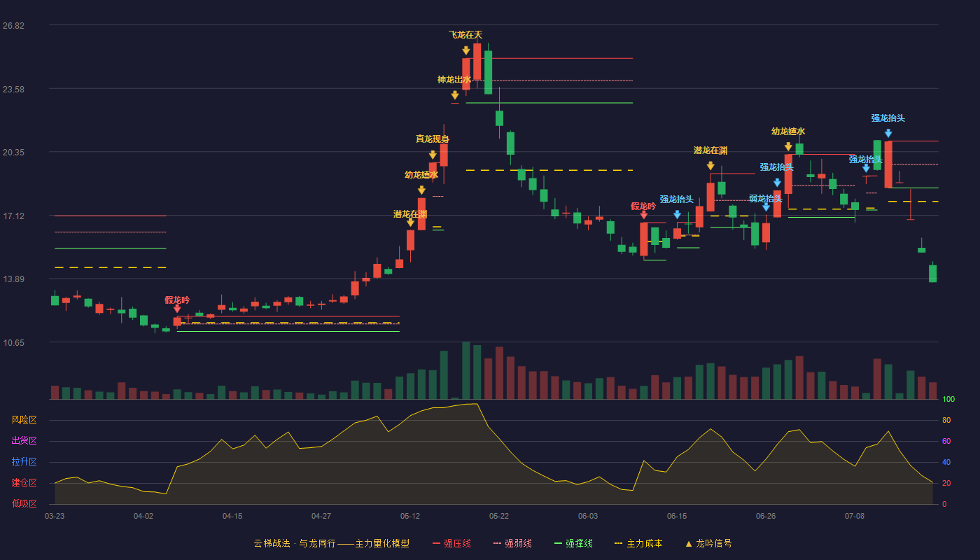Click the 05-22 date label
This screenshot has height=560, width=980.
(x=499, y=516)
